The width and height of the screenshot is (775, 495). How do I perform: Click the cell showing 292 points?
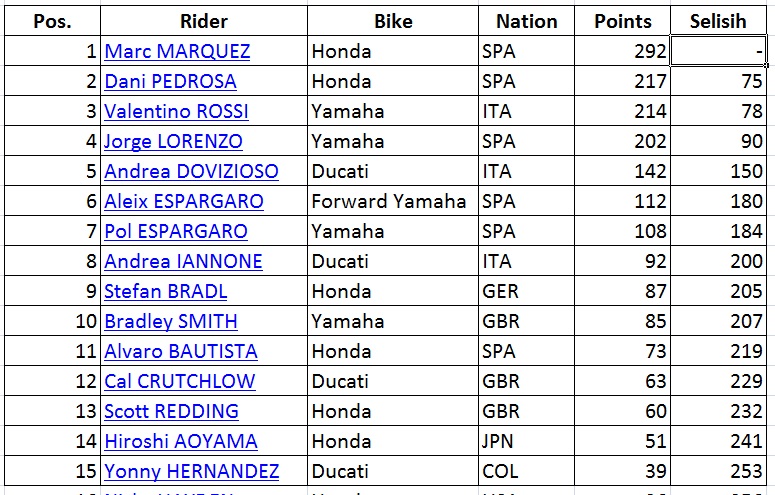[x=622, y=52]
